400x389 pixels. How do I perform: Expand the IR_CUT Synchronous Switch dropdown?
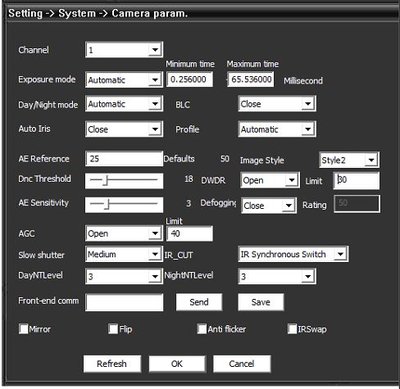[x=293, y=254]
